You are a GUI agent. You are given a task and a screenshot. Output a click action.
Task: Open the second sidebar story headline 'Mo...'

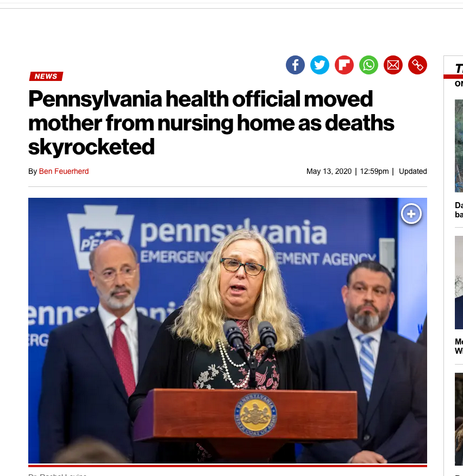[459, 346]
